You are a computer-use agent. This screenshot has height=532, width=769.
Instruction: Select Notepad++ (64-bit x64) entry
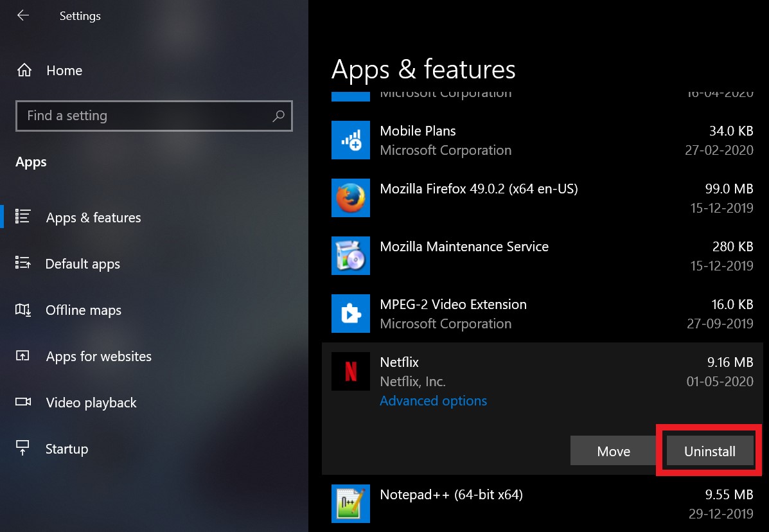tap(451, 495)
